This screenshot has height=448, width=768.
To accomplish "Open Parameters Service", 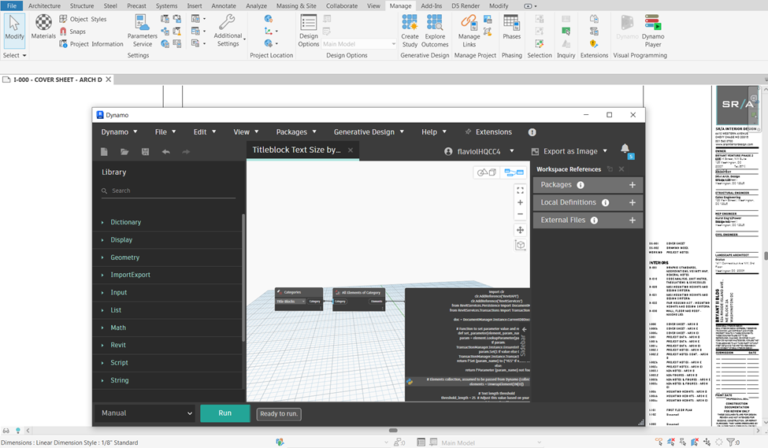I will pyautogui.click(x=142, y=30).
